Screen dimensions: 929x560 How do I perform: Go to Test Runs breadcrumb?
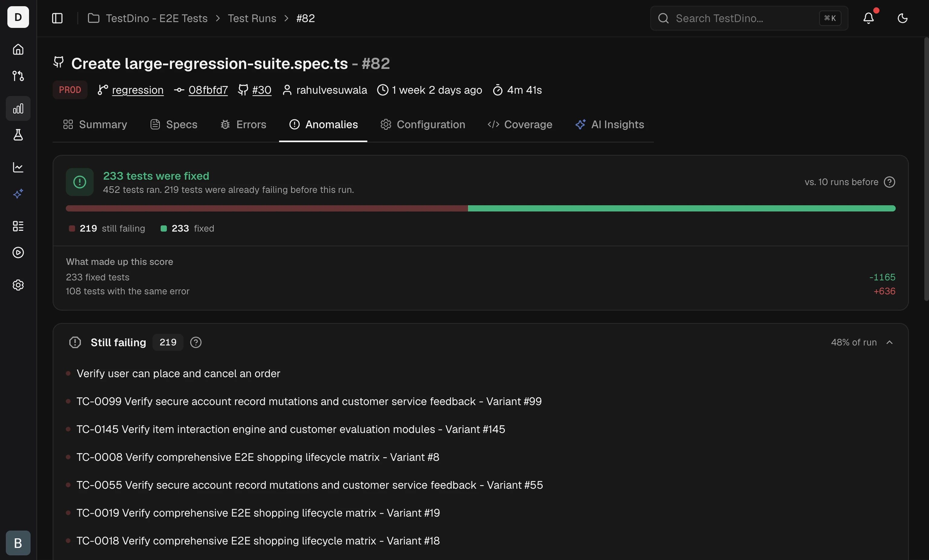(x=252, y=18)
